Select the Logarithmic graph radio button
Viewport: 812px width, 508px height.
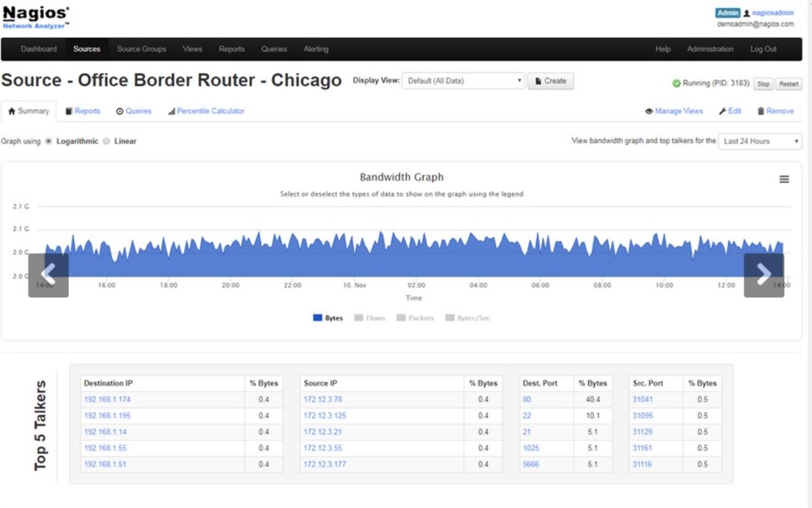tap(49, 142)
